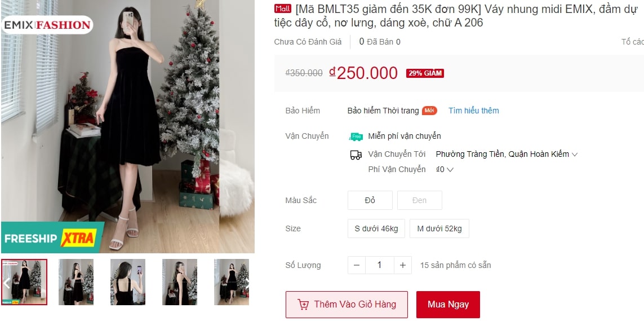644x321 pixels.
Task: Click the cart icon in Thêm Vào Giỏ Hàng
Action: click(x=304, y=305)
